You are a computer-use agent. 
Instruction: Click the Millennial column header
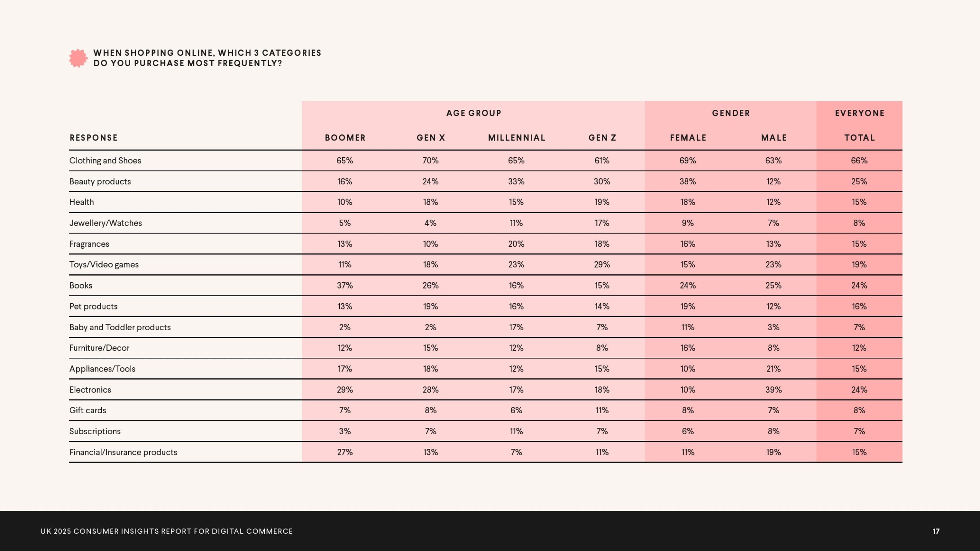[516, 138]
